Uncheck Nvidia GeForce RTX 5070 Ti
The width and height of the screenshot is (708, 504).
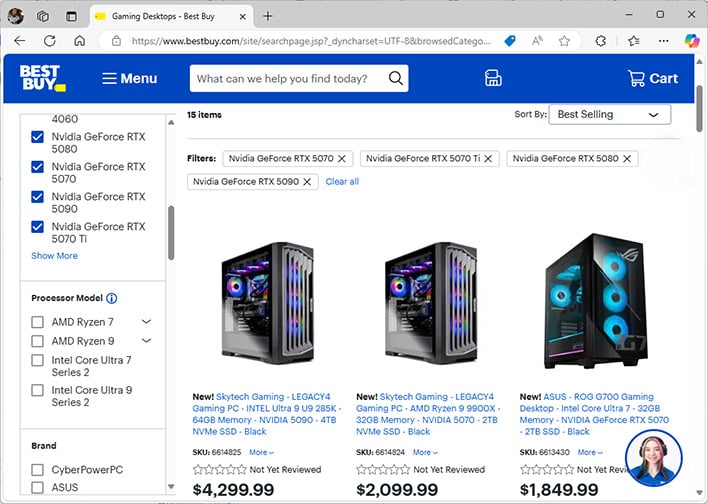37,227
